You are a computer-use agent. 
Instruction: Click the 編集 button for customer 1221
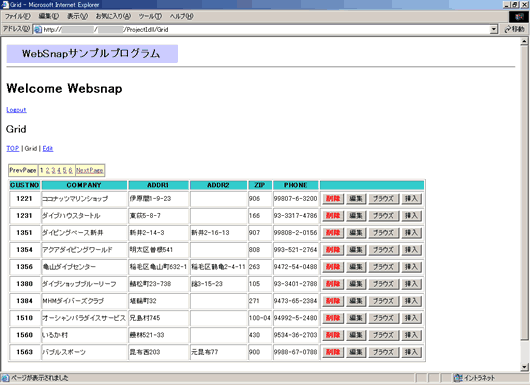(x=356, y=199)
